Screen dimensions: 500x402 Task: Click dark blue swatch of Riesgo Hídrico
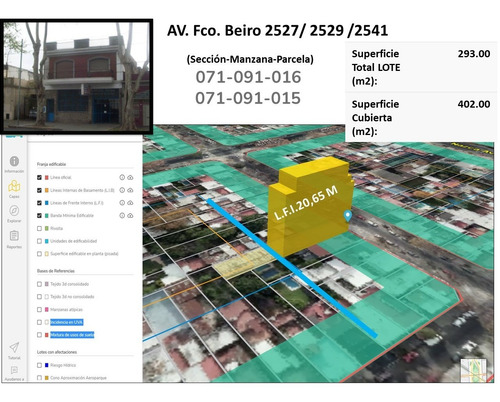[47, 365]
